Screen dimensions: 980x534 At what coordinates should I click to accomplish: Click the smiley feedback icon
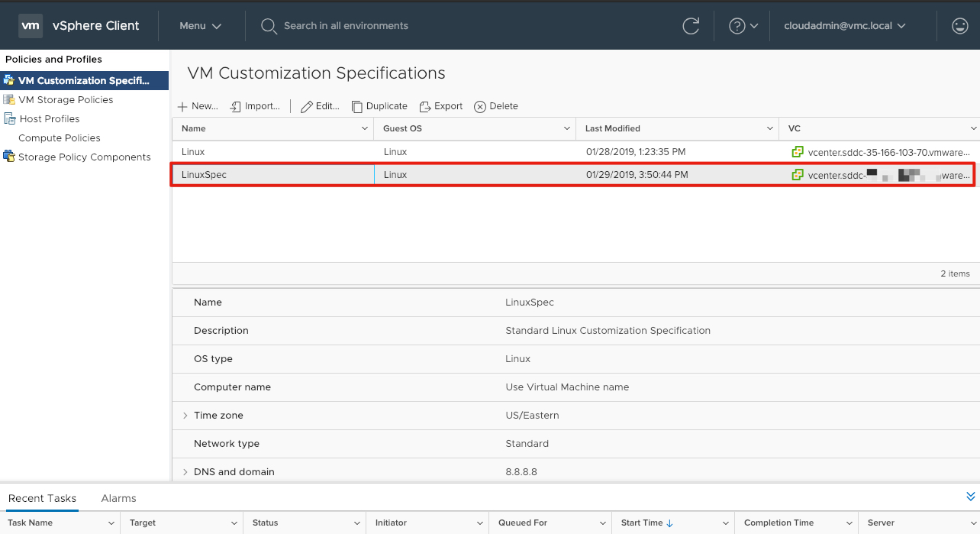pyautogui.click(x=959, y=26)
